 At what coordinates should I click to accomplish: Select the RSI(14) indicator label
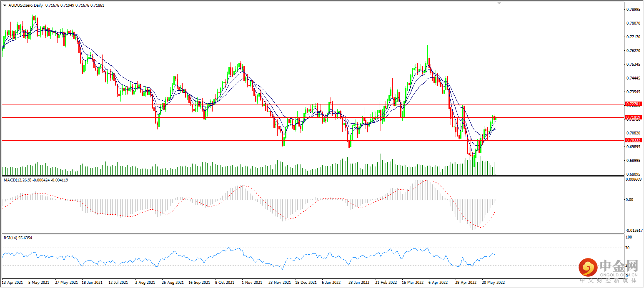(x=10, y=238)
